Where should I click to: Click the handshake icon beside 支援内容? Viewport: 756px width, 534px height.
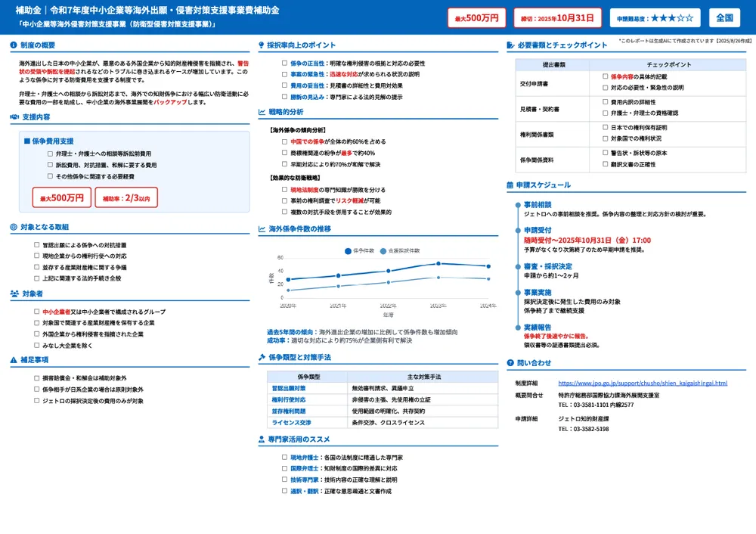(x=14, y=116)
